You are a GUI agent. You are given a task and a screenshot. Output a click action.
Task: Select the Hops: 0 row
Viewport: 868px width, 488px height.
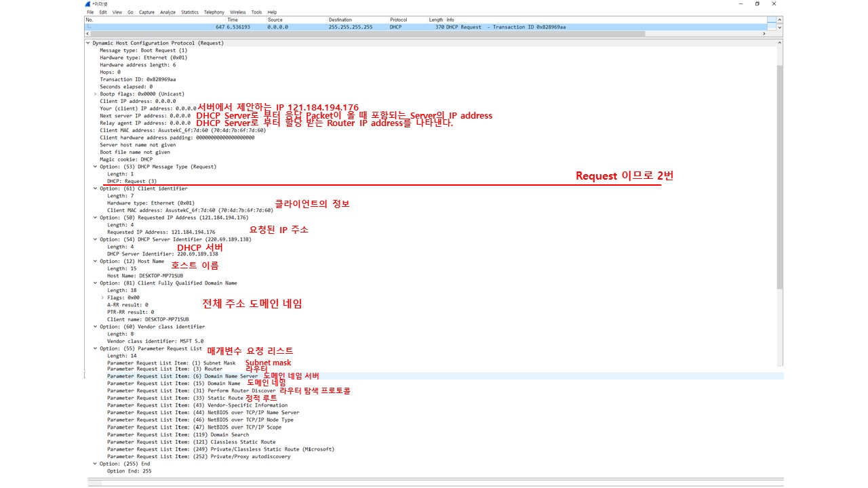click(x=110, y=72)
